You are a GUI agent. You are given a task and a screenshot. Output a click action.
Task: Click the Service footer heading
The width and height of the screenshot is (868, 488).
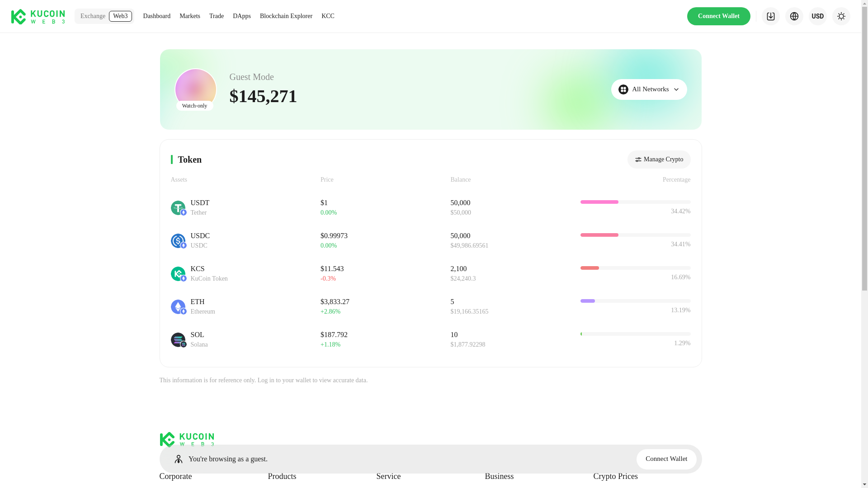[388, 476]
